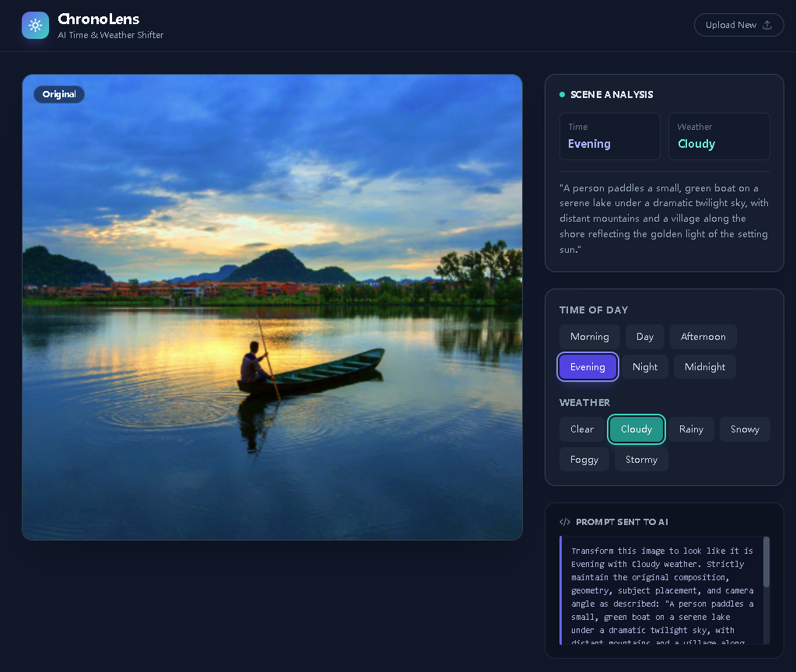796x672 pixels.
Task: Toggle the Cloudy weather option
Action: tap(636, 429)
